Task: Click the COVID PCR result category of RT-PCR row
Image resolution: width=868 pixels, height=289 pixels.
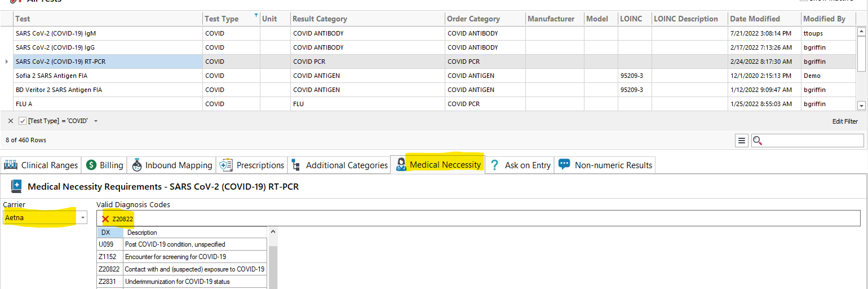Action: 368,62
